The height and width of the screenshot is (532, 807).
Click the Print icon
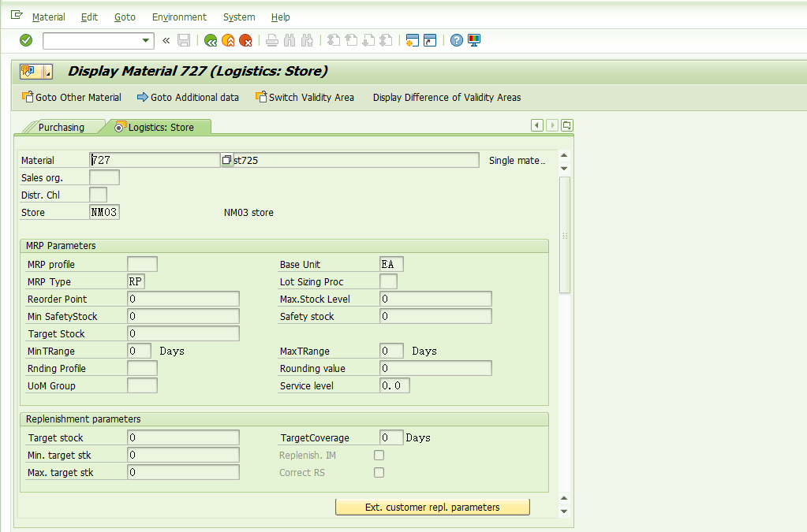pyautogui.click(x=271, y=40)
